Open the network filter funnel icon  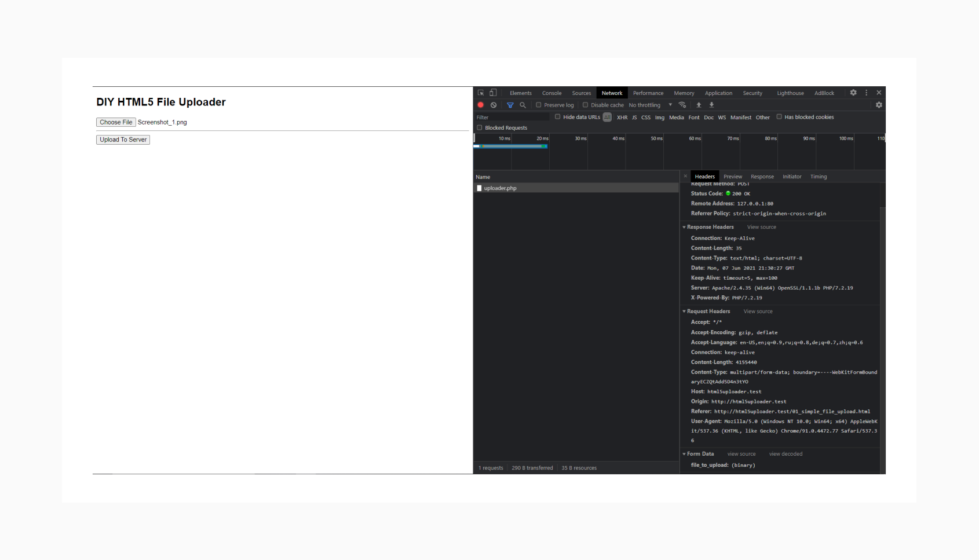pos(510,105)
